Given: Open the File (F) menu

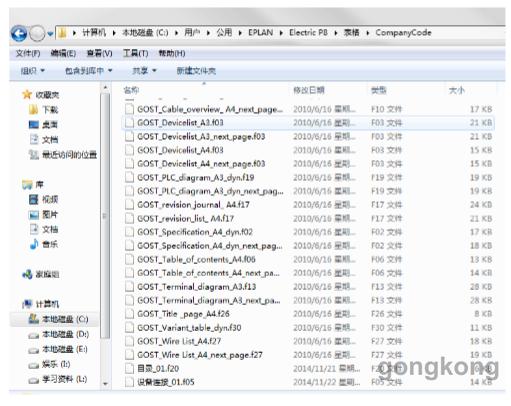Looking at the screenshot, I should [28, 53].
